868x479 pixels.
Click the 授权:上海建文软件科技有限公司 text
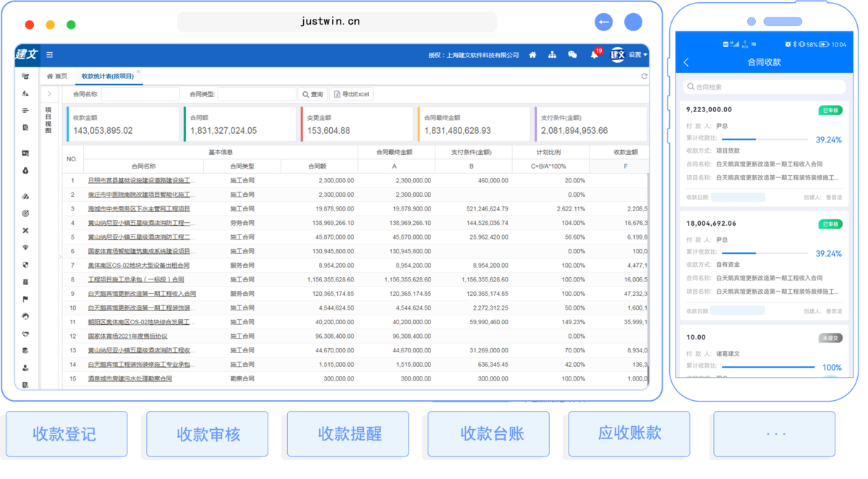point(474,55)
